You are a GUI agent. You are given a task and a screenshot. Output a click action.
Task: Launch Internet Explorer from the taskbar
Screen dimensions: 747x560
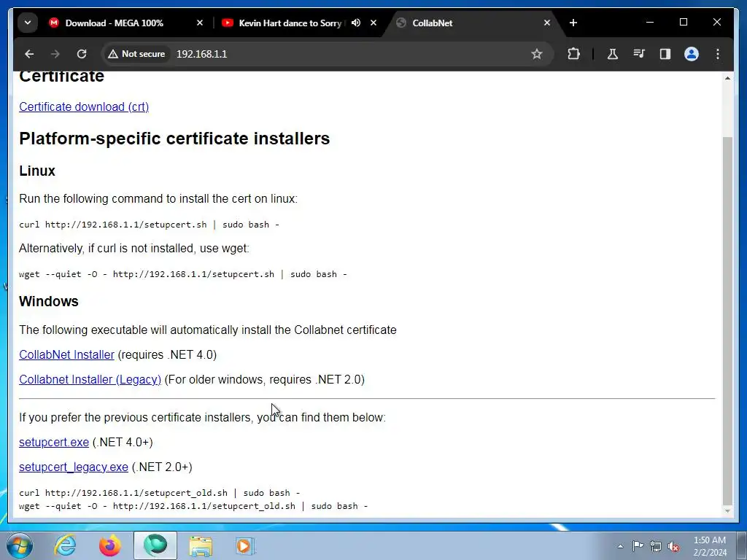click(65, 545)
